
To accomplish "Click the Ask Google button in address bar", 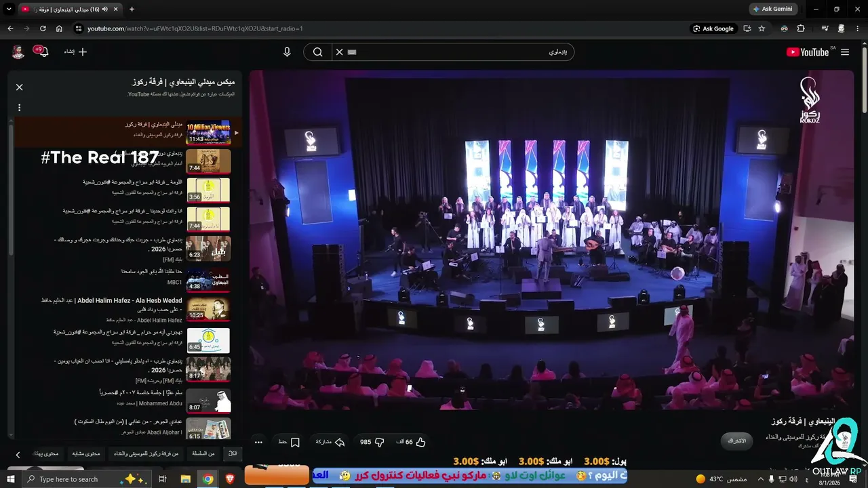I will (713, 28).
